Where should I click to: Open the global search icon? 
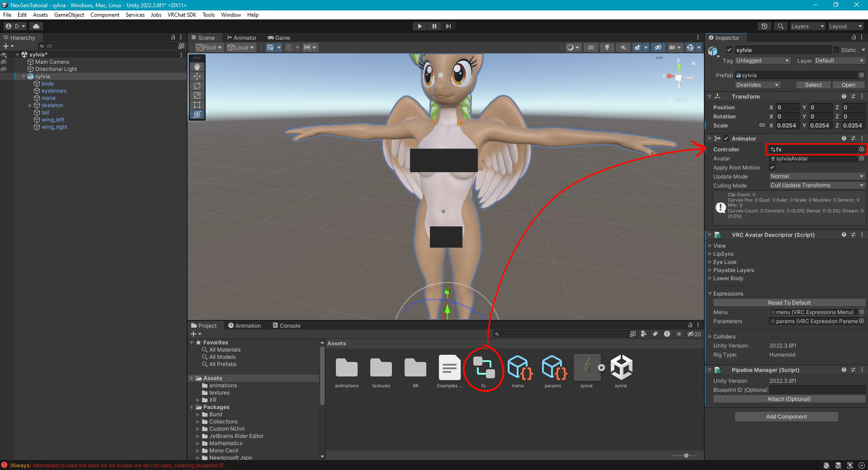[x=780, y=26]
